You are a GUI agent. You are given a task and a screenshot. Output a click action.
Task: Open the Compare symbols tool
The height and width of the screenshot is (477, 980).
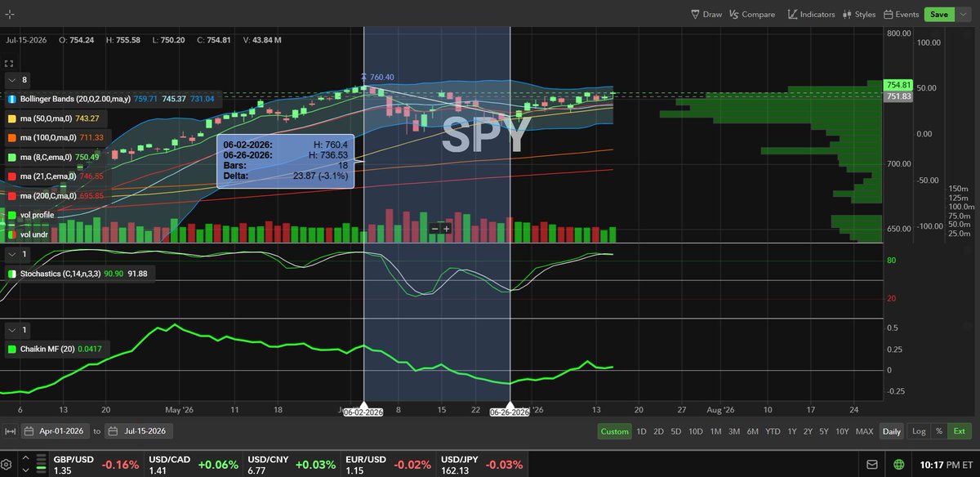tap(752, 14)
